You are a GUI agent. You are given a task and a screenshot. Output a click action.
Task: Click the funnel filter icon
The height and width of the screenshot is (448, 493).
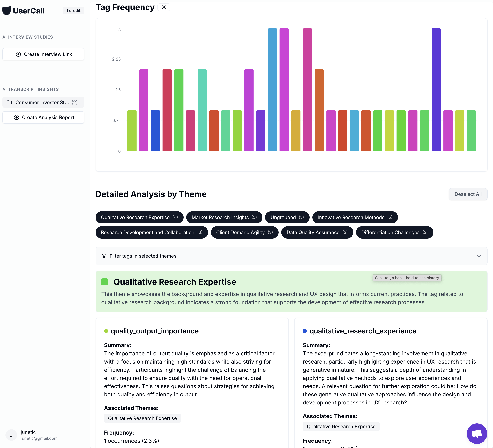click(x=104, y=256)
